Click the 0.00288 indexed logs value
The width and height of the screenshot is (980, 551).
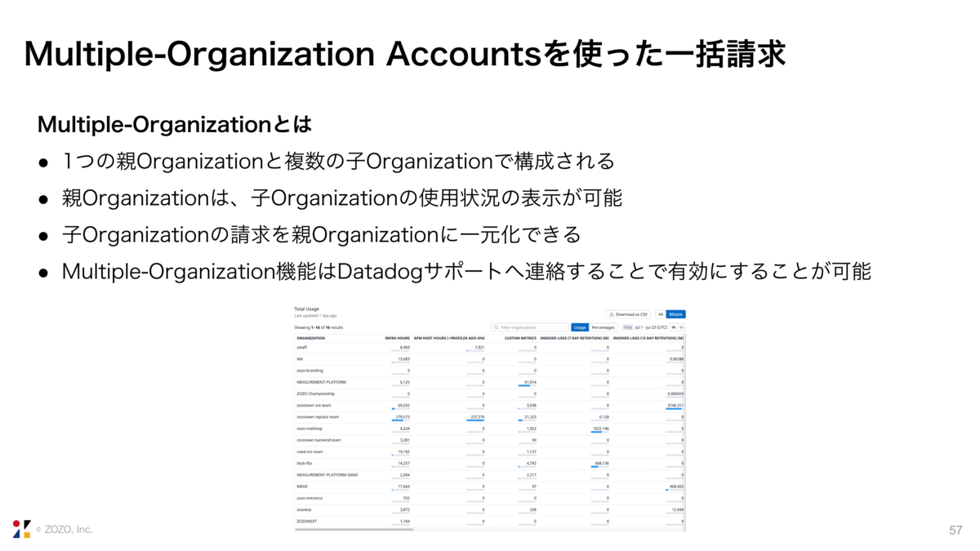pos(676,359)
